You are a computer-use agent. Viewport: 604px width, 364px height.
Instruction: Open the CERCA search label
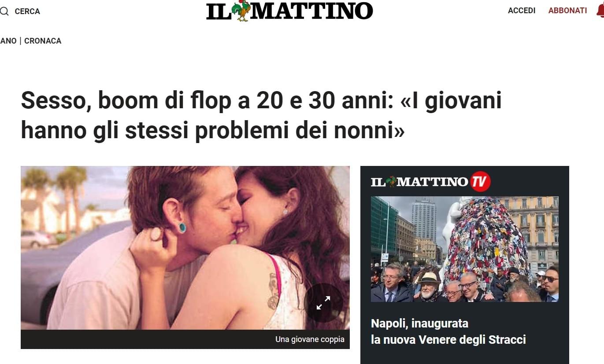[x=27, y=11]
